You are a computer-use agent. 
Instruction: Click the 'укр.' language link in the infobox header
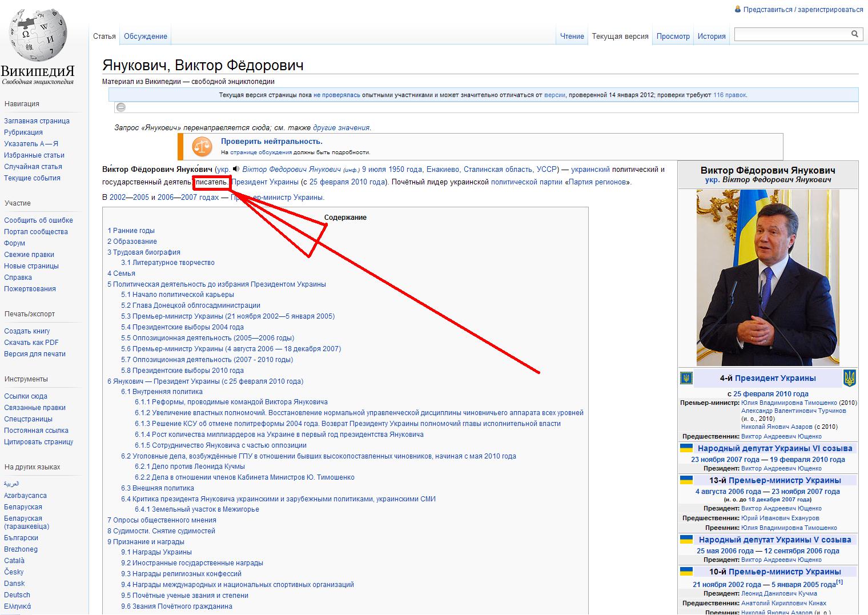pyautogui.click(x=712, y=180)
